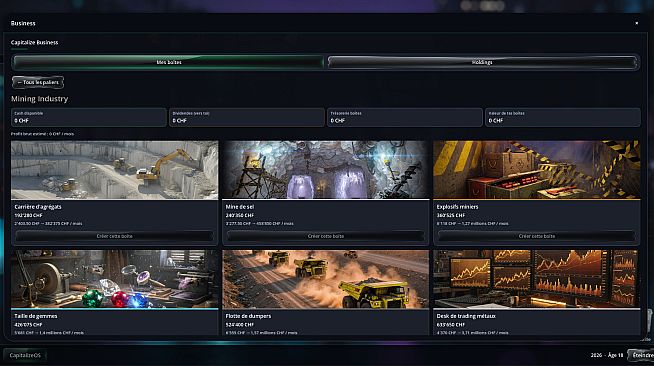Click the Profit brut estimé line
Image resolution: width=654 pixels, height=366 pixels.
(43, 134)
